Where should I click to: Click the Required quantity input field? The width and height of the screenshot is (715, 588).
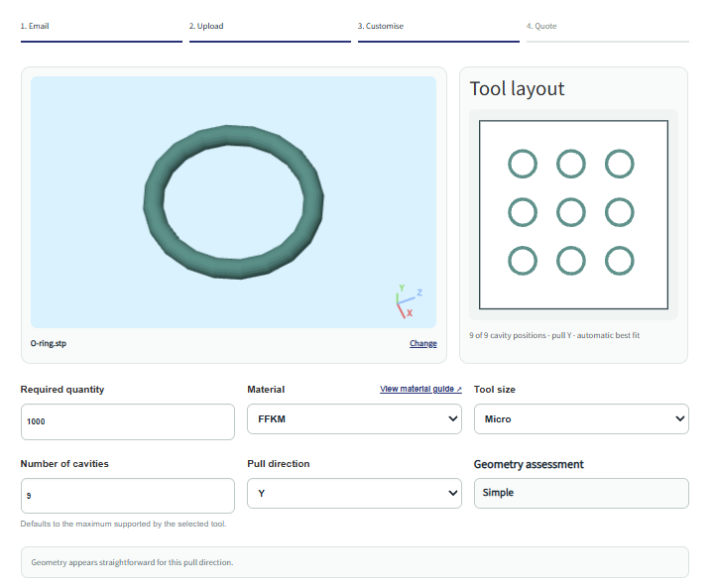coord(128,421)
